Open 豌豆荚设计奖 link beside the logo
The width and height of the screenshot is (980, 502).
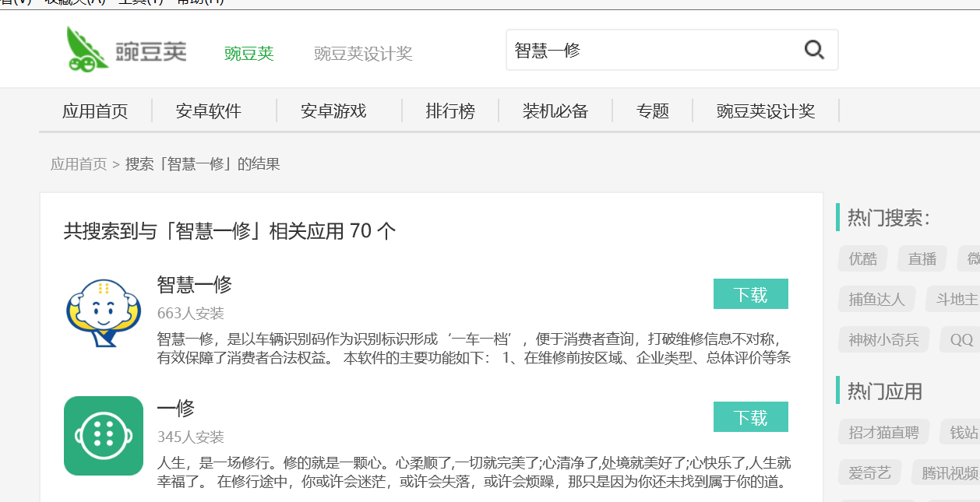[363, 54]
